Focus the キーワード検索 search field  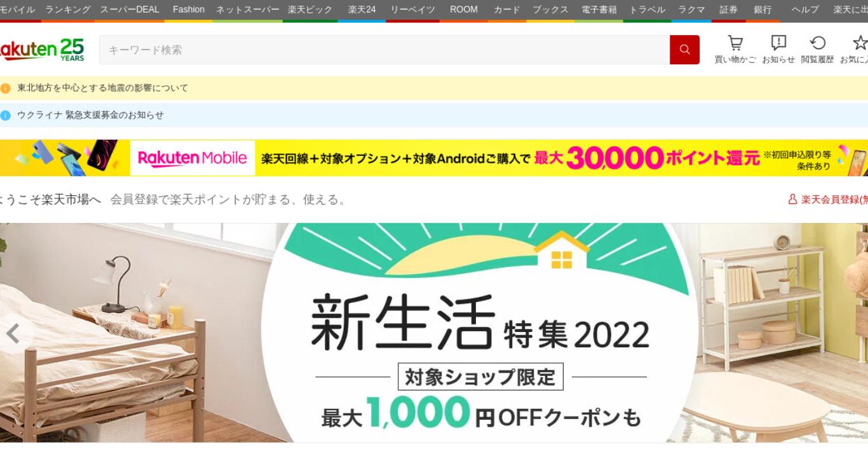tap(384, 50)
